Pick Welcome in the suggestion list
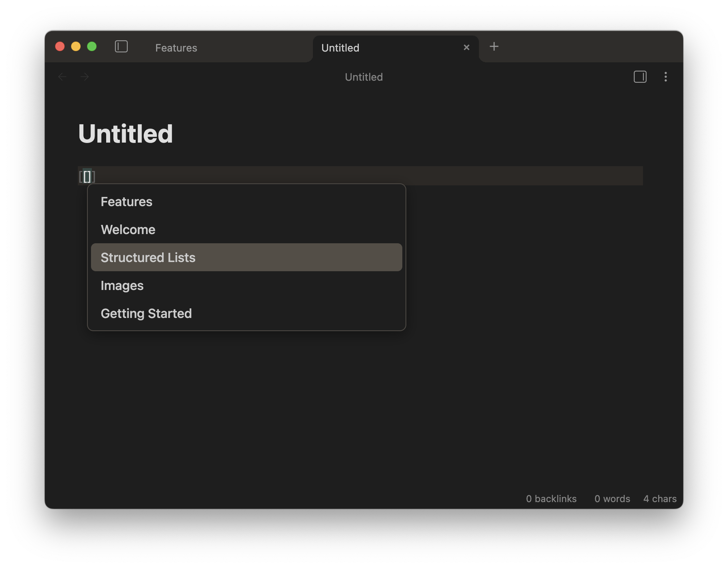Image resolution: width=728 pixels, height=568 pixels. pos(128,230)
